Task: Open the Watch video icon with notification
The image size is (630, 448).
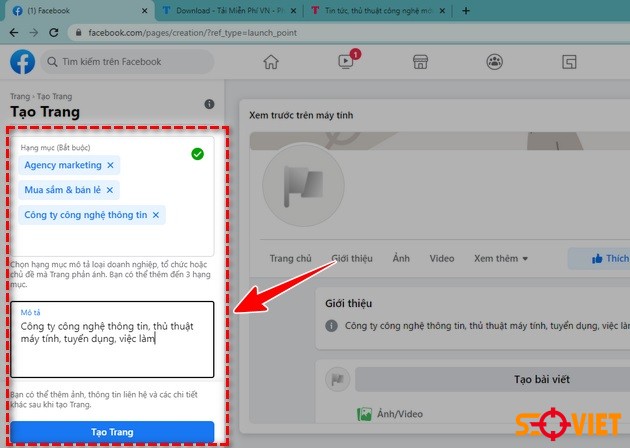Action: [346, 61]
